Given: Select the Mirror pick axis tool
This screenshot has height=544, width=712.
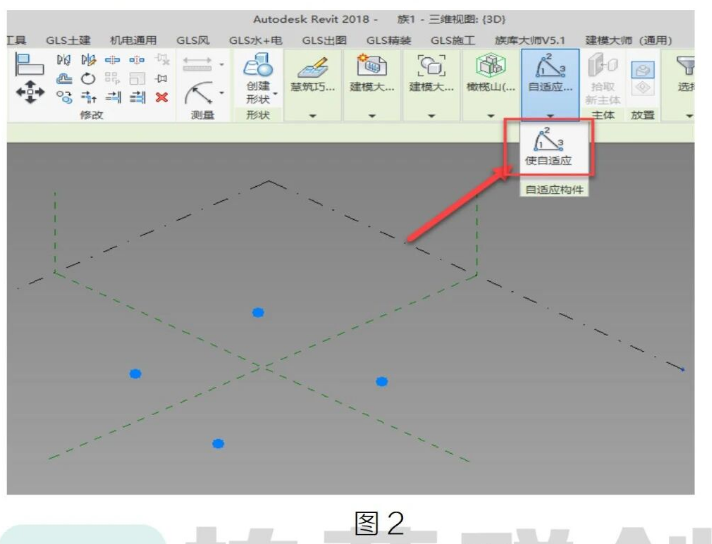Looking at the screenshot, I should 64,60.
